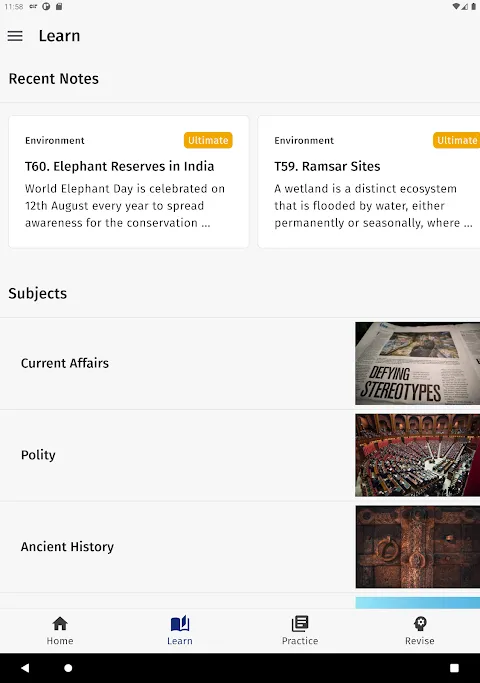Open the Revise brain icon
480x683 pixels.
point(420,623)
